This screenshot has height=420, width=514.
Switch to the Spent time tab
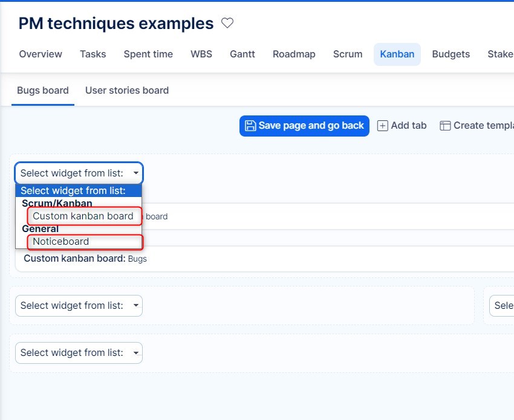pos(148,54)
